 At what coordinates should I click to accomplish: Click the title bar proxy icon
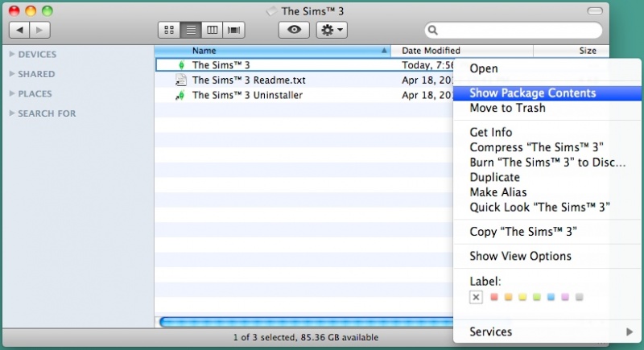271,11
